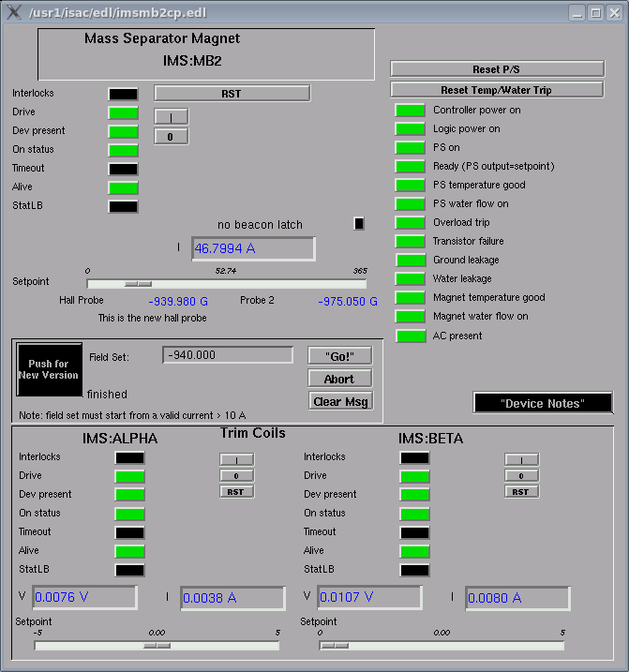This screenshot has height=672, width=629.
Task: Open the Device Notes panel
Action: click(x=543, y=403)
